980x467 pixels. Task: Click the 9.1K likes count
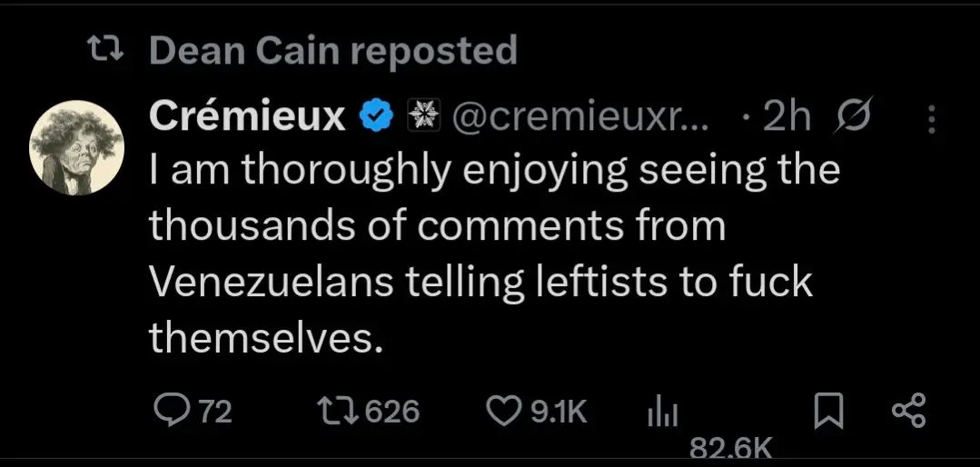(558, 412)
